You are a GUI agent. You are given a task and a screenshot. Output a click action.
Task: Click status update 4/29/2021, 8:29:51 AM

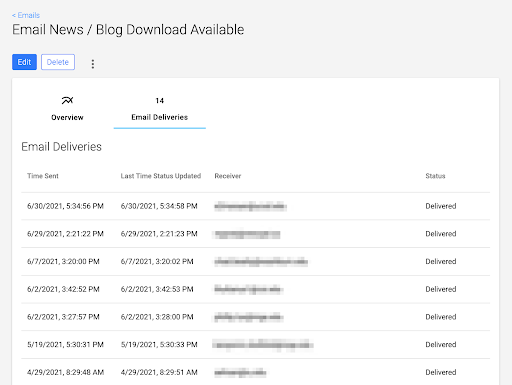click(159, 372)
